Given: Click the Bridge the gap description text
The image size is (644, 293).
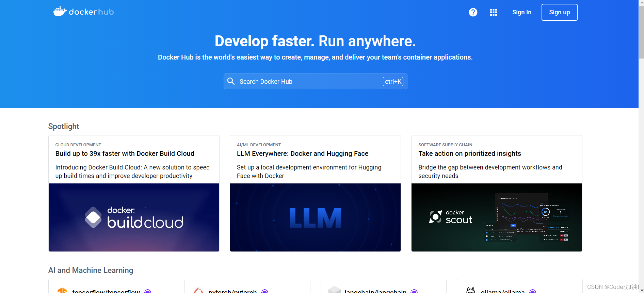Looking at the screenshot, I should coord(490,172).
